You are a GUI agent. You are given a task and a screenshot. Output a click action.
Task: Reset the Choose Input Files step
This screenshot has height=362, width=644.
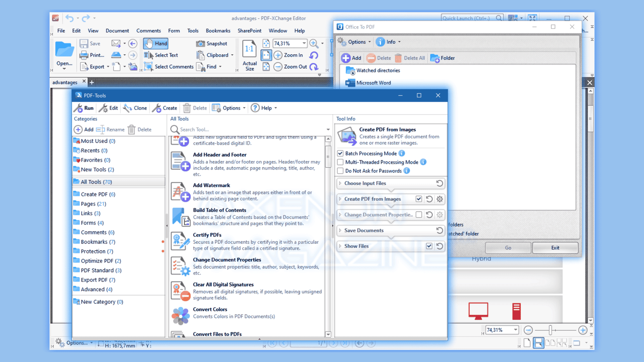point(440,183)
